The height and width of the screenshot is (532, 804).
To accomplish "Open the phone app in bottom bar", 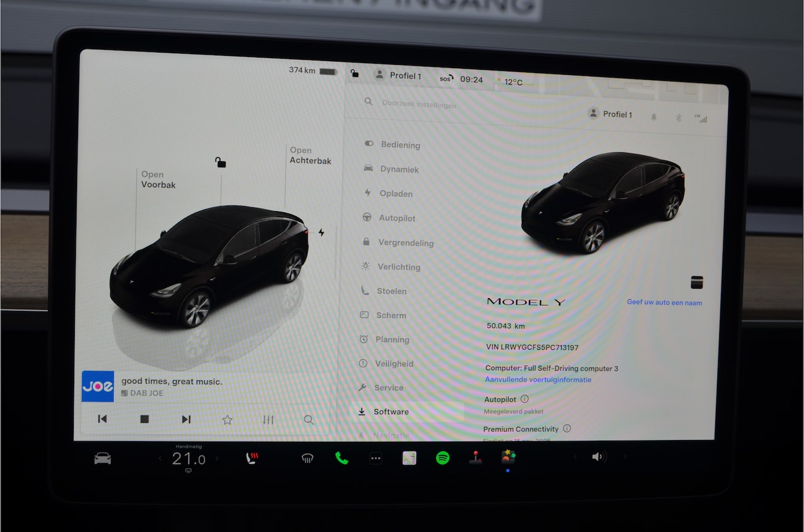I will click(x=342, y=458).
